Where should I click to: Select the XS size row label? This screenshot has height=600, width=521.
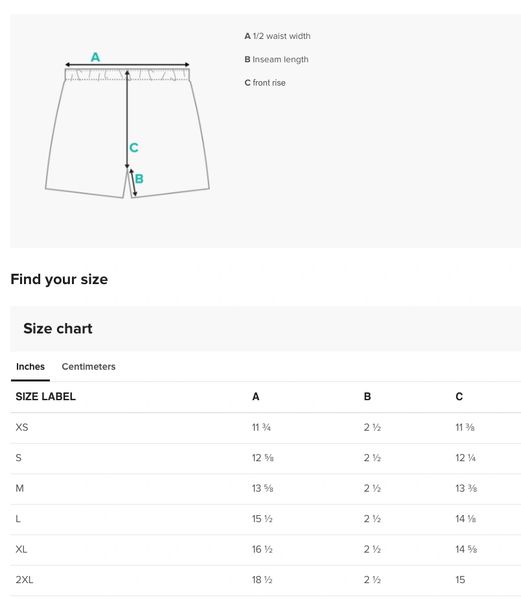pos(22,427)
